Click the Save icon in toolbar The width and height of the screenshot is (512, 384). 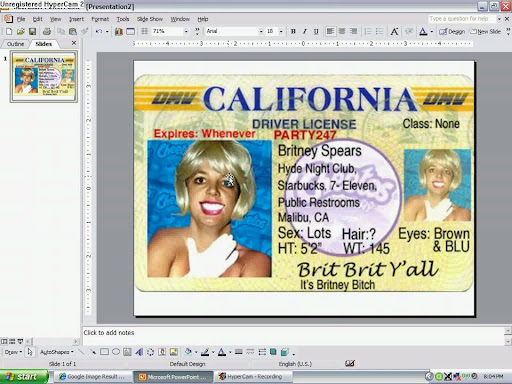click(32, 31)
